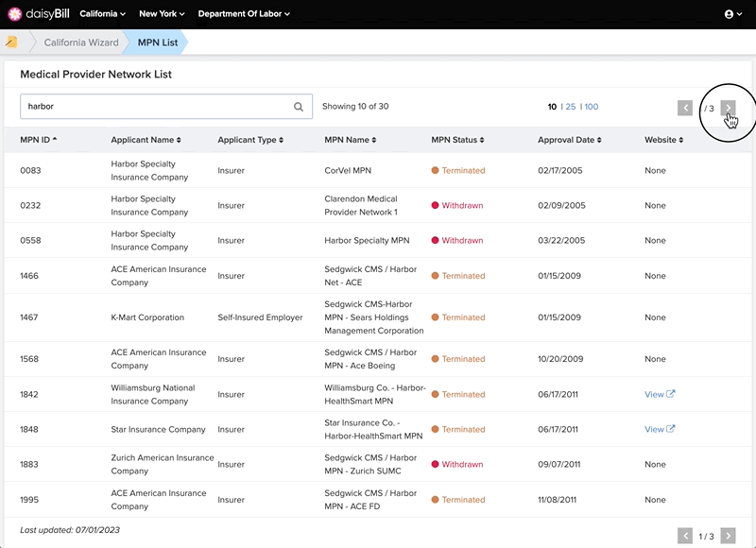Click 'Star Insurance Co. - Harbor-HealthSmart MPN'
756x548 pixels.
point(373,429)
